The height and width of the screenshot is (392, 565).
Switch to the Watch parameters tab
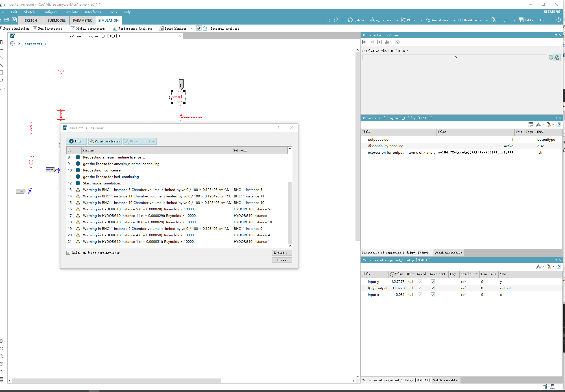(x=448, y=253)
